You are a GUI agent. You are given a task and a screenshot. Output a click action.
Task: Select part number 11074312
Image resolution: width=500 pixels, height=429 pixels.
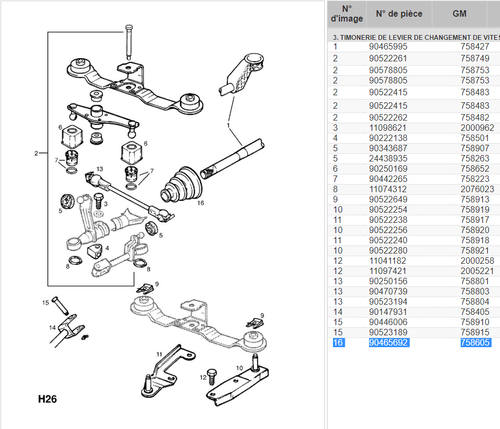(x=387, y=189)
